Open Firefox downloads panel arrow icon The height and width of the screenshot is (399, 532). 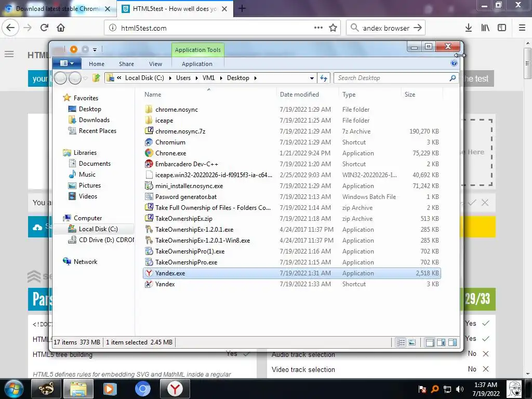coord(469,28)
